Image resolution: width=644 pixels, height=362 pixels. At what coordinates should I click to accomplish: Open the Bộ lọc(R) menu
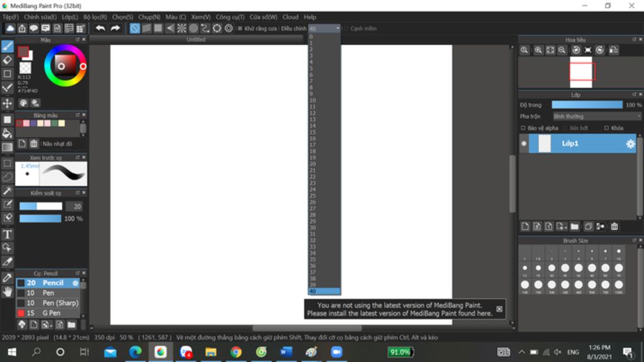(x=95, y=17)
